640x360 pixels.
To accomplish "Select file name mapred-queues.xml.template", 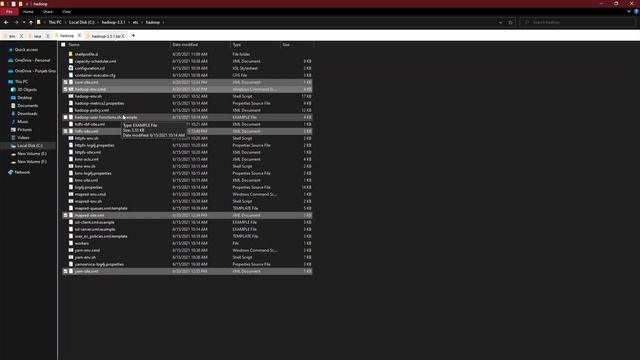I will click(x=101, y=209).
